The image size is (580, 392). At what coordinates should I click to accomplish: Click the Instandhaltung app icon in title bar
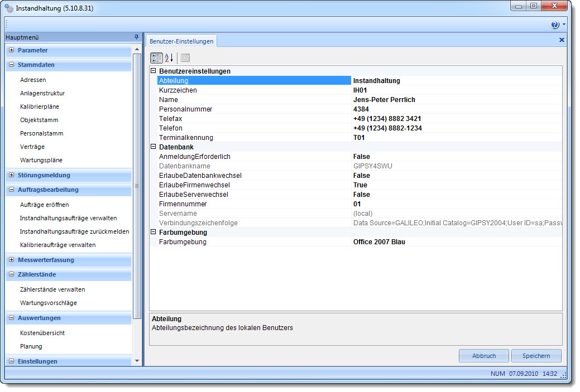9,9
